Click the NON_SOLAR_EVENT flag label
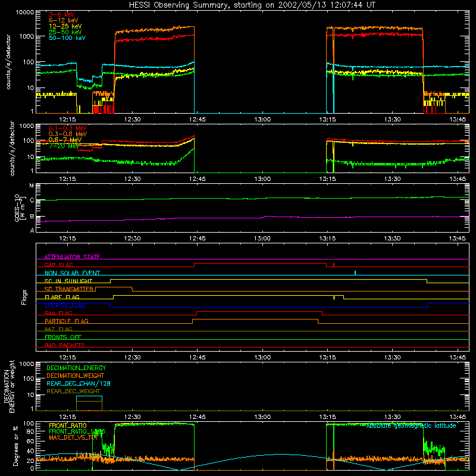The height and width of the screenshot is (476, 476). [72, 273]
